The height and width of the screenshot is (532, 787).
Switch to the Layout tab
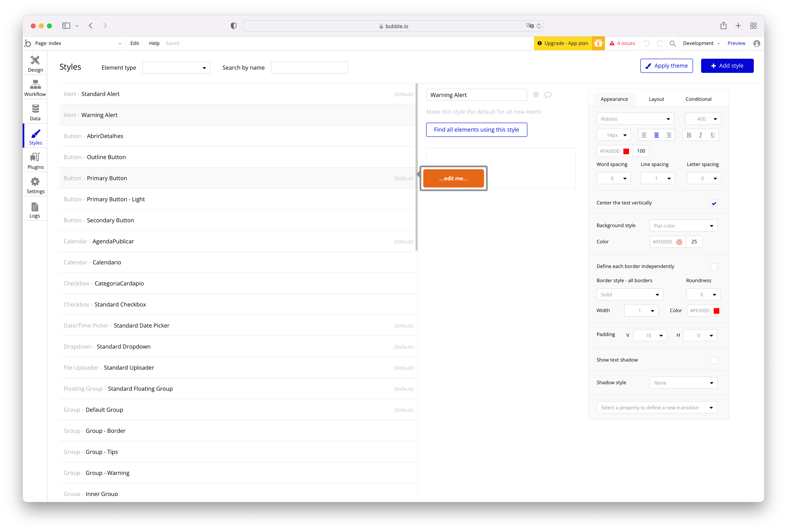[x=656, y=99]
